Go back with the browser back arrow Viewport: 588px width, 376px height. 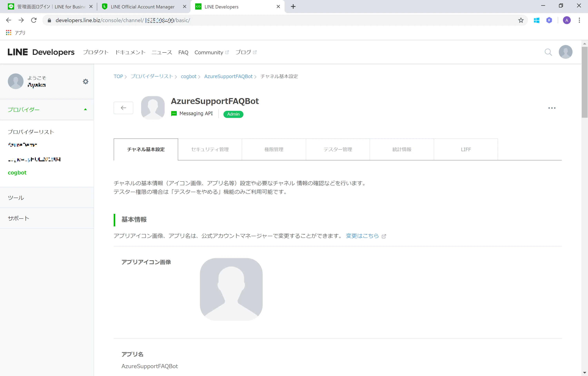9,20
